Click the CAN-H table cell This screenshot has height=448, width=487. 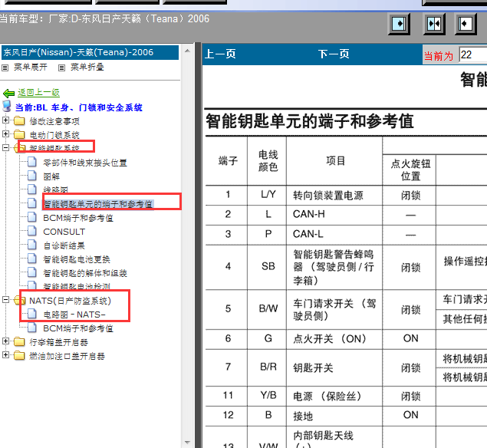point(334,215)
